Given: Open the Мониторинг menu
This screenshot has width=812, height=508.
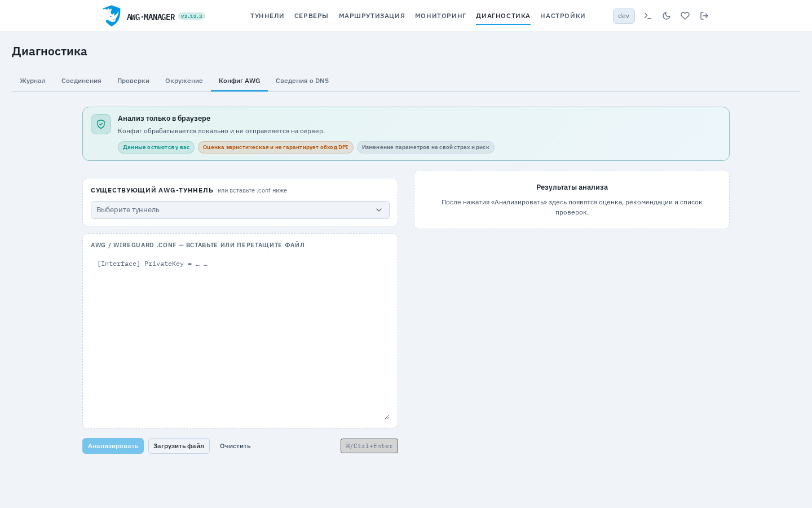Looking at the screenshot, I should pos(440,16).
